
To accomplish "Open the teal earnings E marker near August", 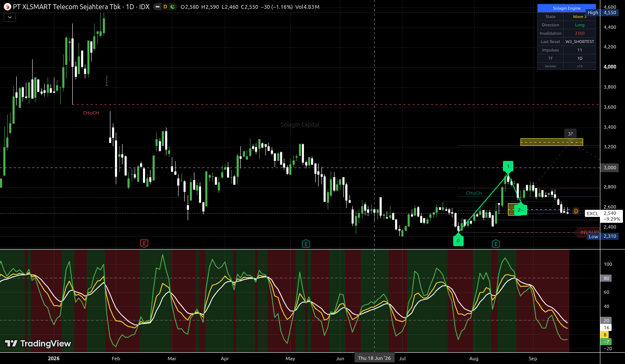I will click(496, 243).
